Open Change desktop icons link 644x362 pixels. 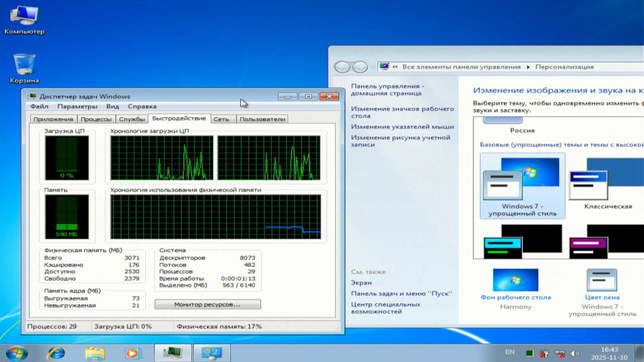click(402, 112)
